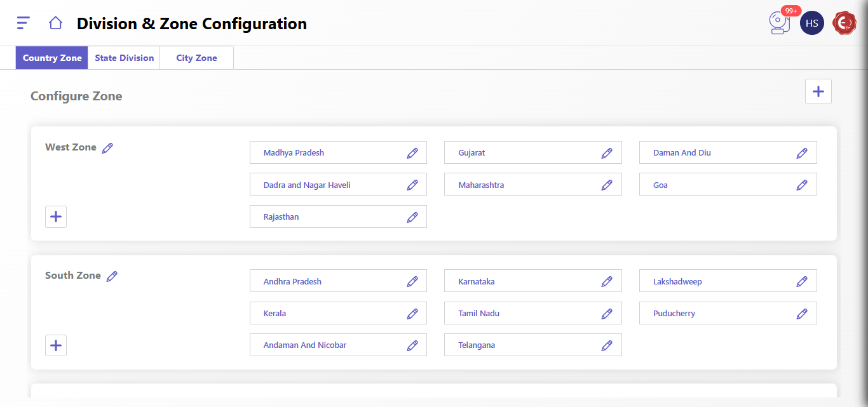The width and height of the screenshot is (868, 407).
Task: Go to the home page icon
Action: pyautogui.click(x=55, y=23)
